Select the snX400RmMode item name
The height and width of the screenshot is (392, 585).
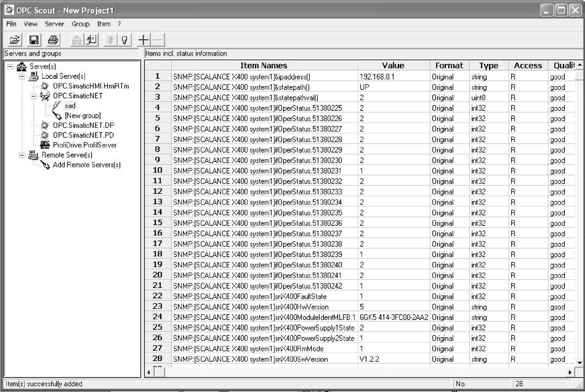pyautogui.click(x=265, y=349)
